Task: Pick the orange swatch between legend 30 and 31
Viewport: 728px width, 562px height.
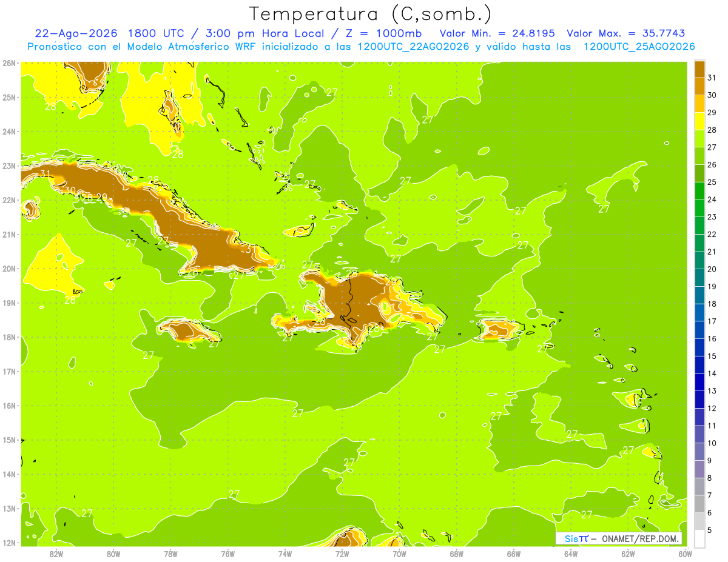Action: [x=699, y=87]
